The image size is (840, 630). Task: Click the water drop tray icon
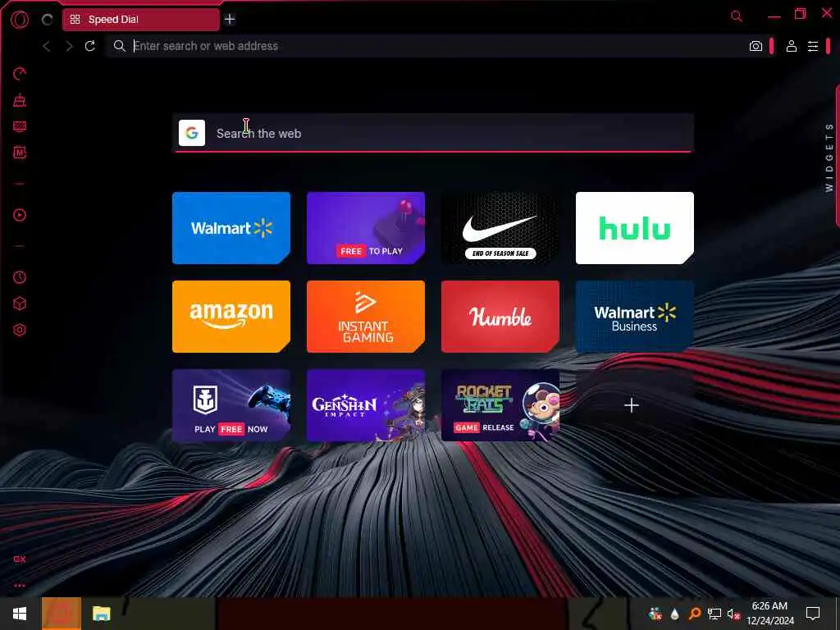(x=674, y=614)
